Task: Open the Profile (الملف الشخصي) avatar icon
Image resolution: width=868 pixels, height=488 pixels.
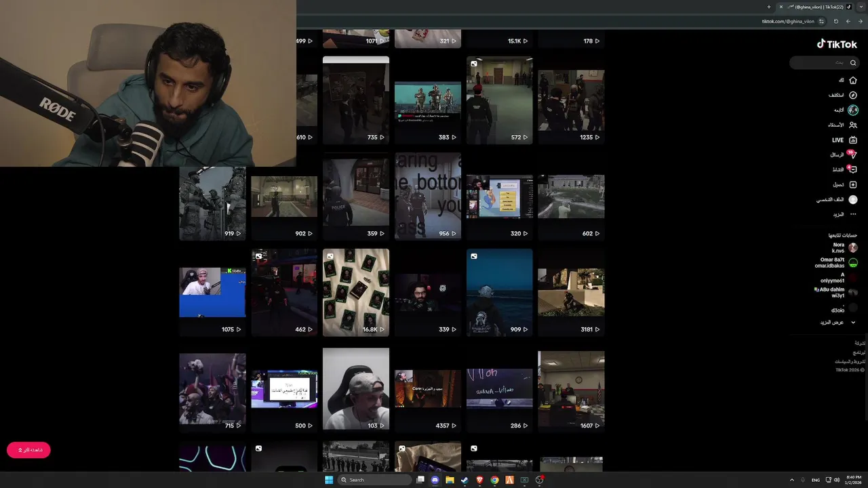Action: (853, 199)
